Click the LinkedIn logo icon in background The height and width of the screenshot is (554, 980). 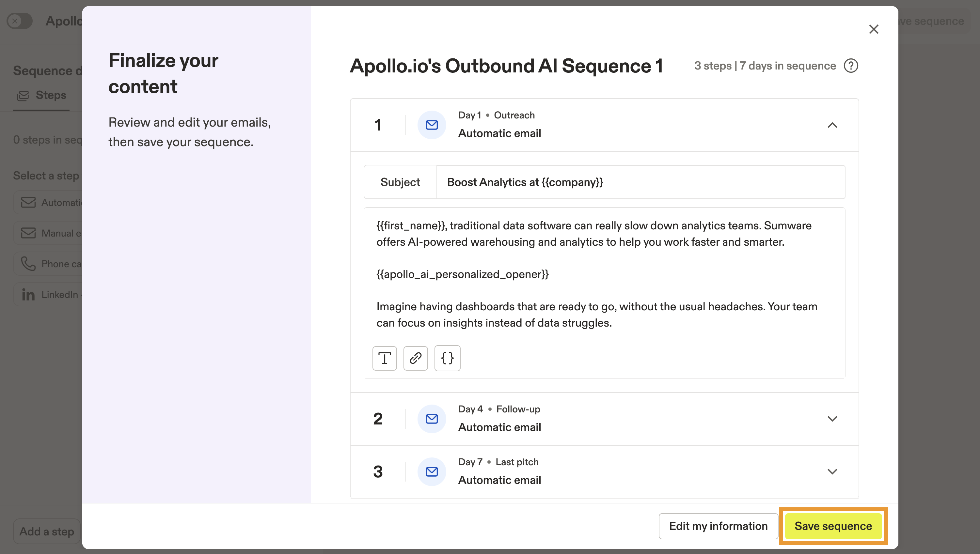pyautogui.click(x=28, y=295)
